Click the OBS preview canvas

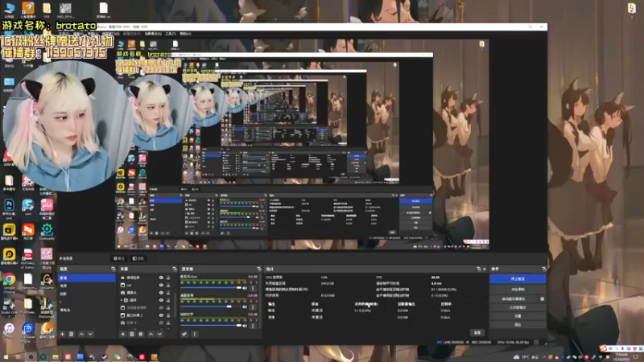(302, 145)
